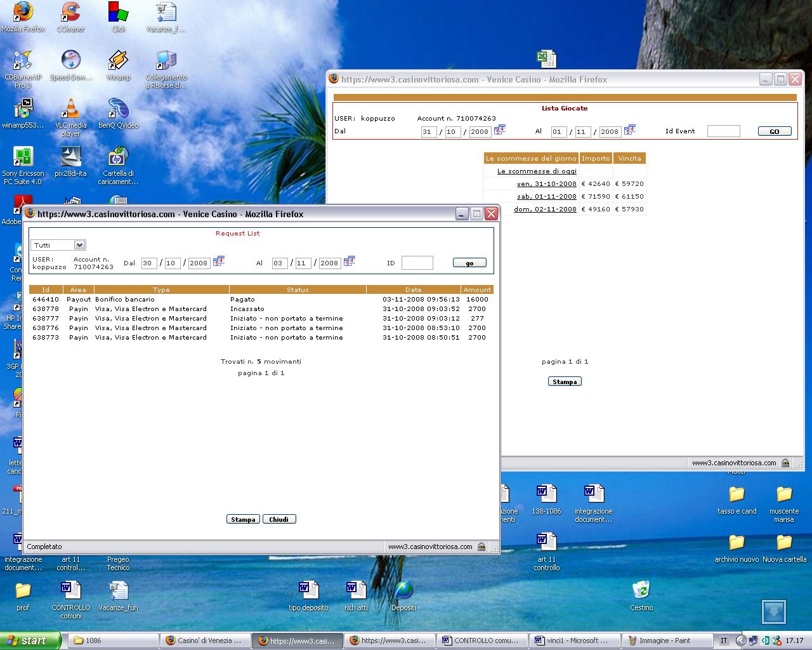Click the Id Event input field
This screenshot has width=812, height=650.
724,131
